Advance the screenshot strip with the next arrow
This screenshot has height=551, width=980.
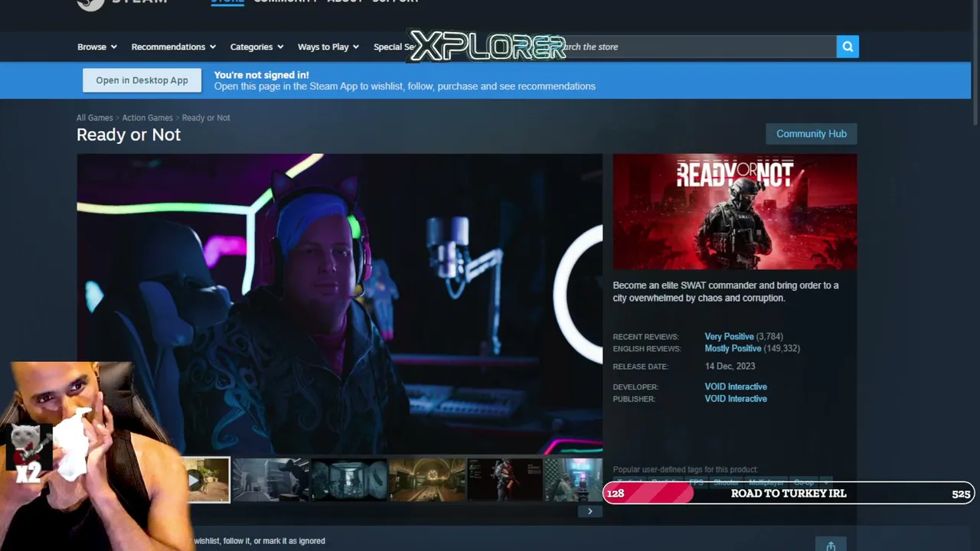coord(590,511)
